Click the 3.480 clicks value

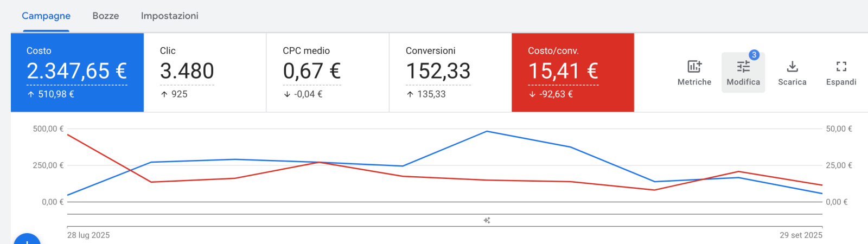(187, 71)
